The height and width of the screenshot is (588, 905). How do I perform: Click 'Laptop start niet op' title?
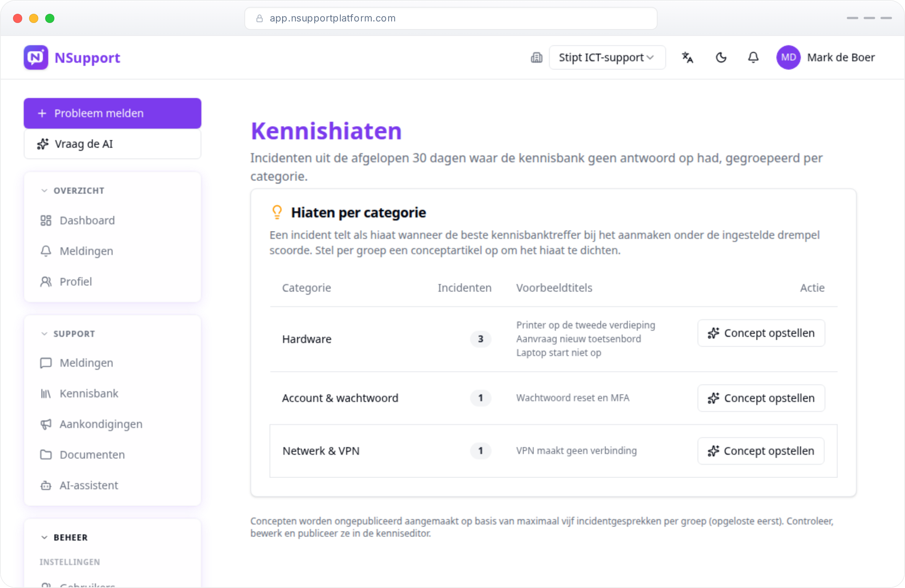(x=559, y=353)
